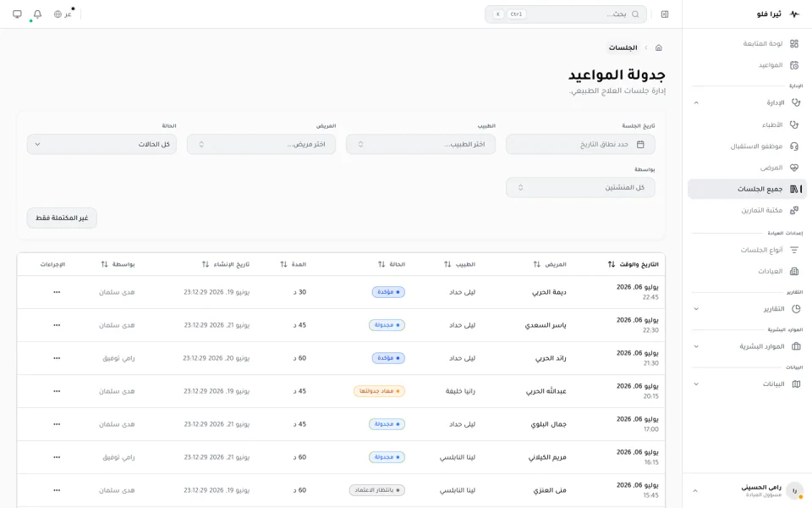Click the search magnifier icon
The width and height of the screenshot is (812, 508).
(x=635, y=14)
